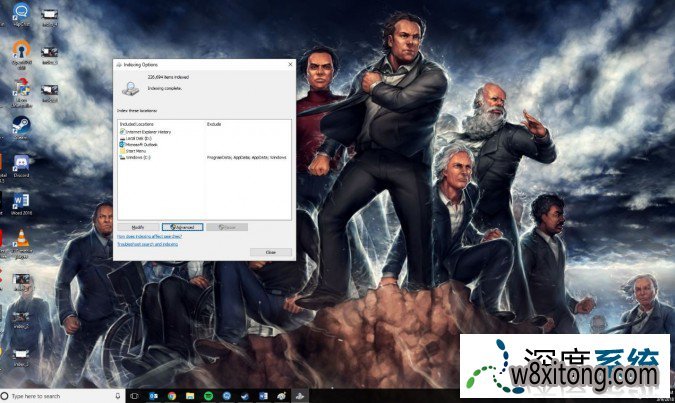Image resolution: width=675 pixels, height=403 pixels.
Task: Open Google Chrome from the taskbar
Action: (x=173, y=396)
